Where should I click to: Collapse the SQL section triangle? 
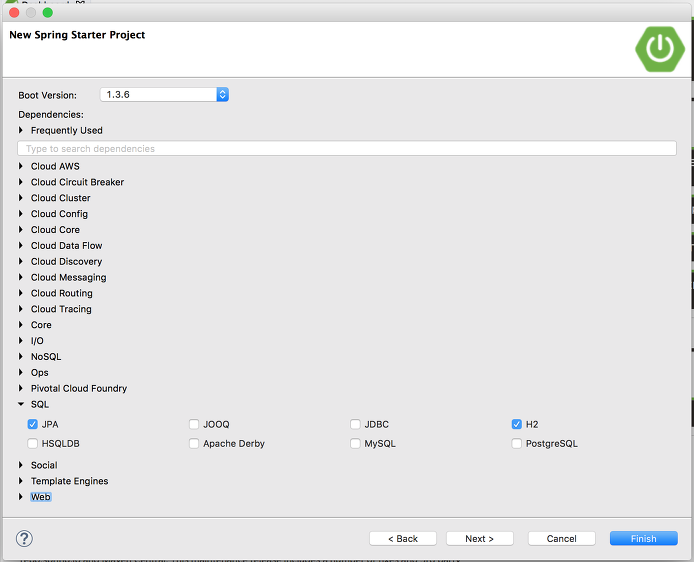pyautogui.click(x=20, y=404)
